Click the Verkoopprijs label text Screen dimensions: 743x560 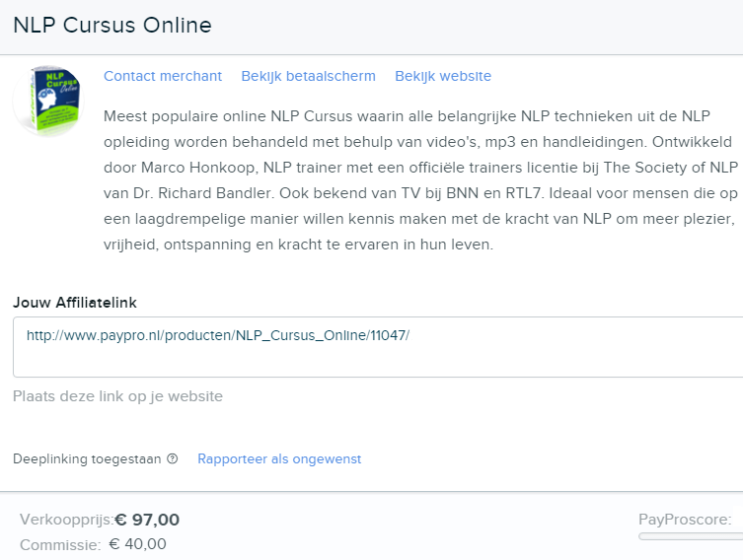click(x=67, y=520)
